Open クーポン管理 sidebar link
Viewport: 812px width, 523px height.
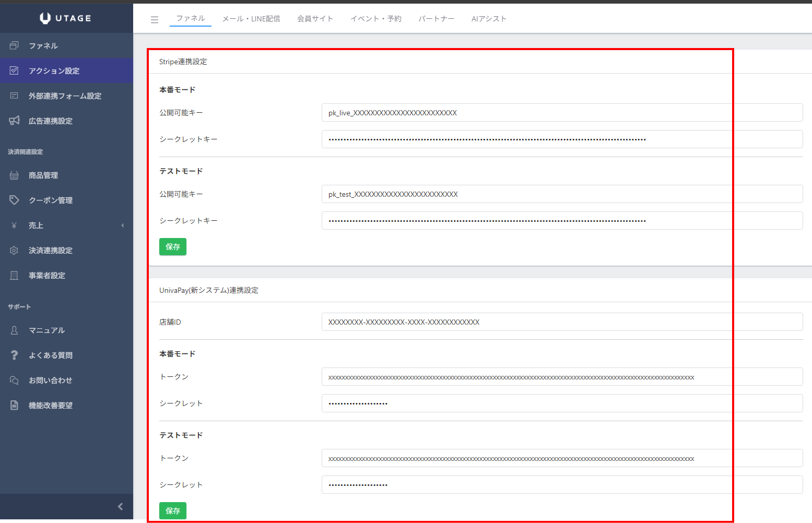pyautogui.click(x=66, y=200)
